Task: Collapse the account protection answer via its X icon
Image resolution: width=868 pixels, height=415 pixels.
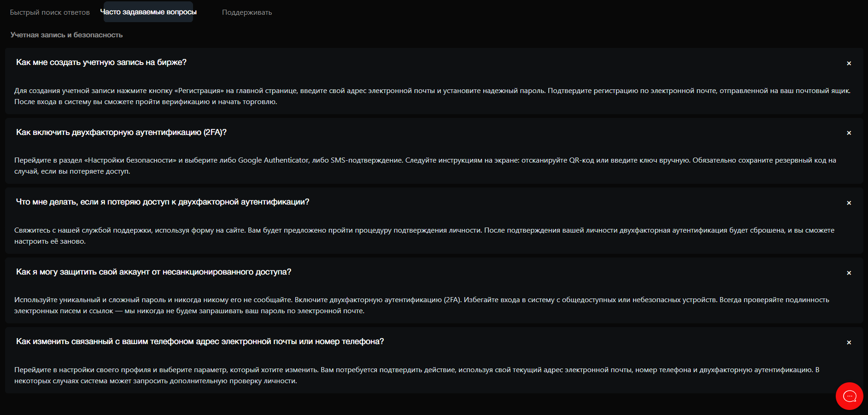Action: pyautogui.click(x=849, y=273)
